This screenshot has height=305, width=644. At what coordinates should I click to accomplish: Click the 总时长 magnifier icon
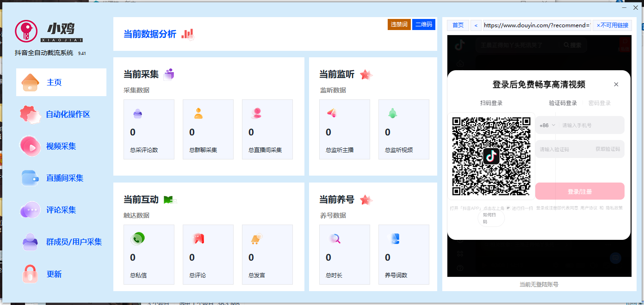coord(335,239)
